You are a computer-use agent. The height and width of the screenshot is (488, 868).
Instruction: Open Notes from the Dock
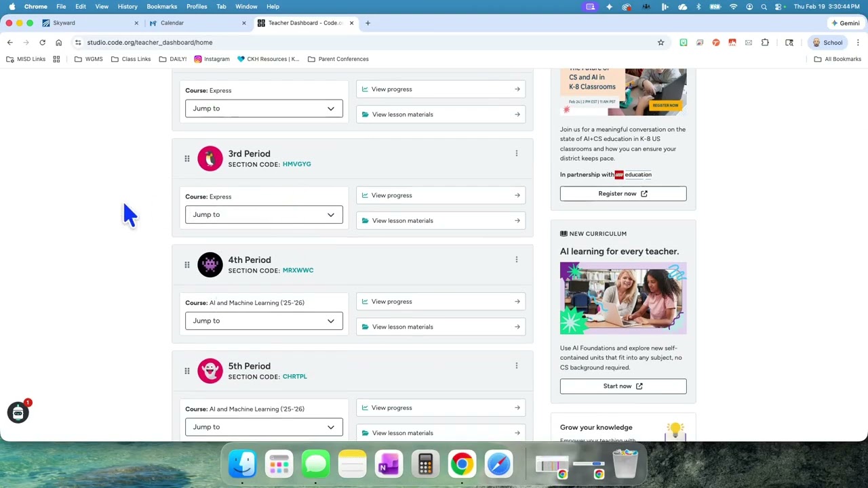click(x=352, y=464)
